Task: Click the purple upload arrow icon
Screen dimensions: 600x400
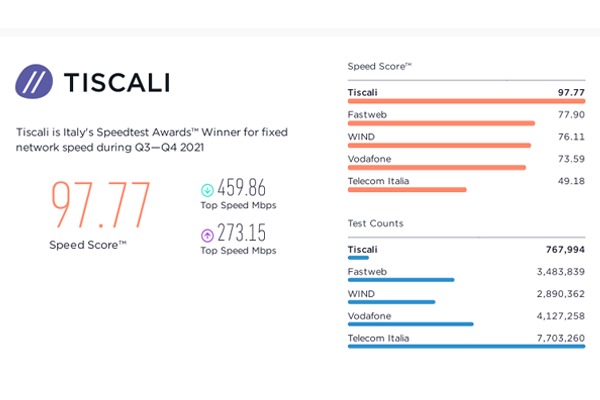Action: [205, 237]
